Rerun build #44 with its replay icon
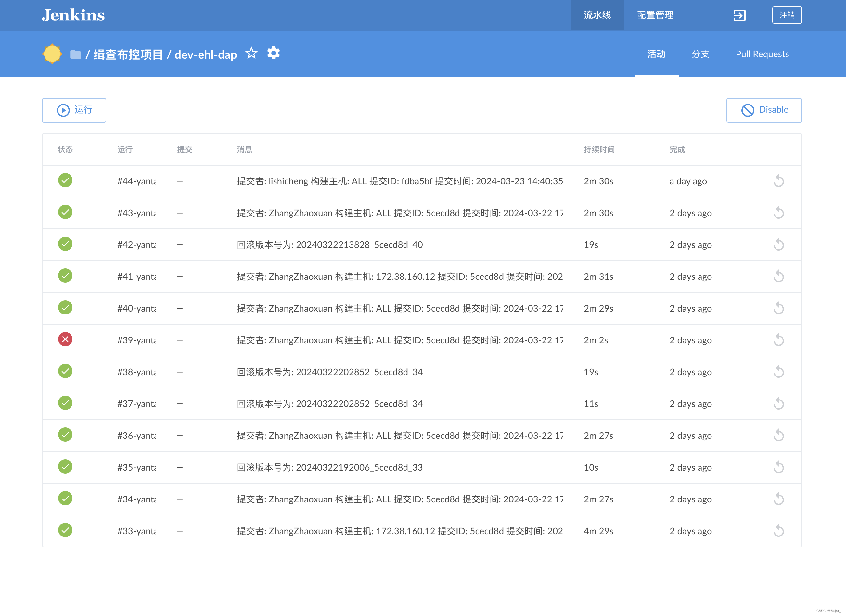Screen dimensions: 846x616 pos(778,181)
